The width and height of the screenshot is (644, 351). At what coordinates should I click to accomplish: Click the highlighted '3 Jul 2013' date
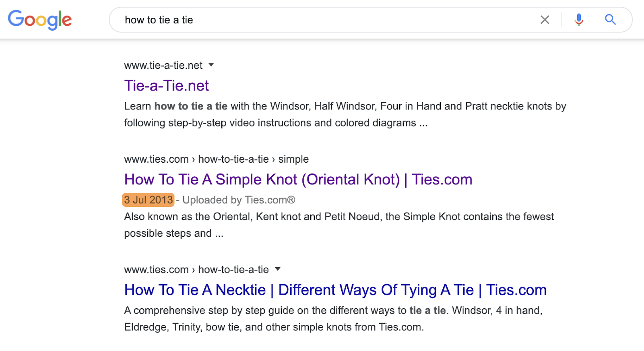[148, 200]
